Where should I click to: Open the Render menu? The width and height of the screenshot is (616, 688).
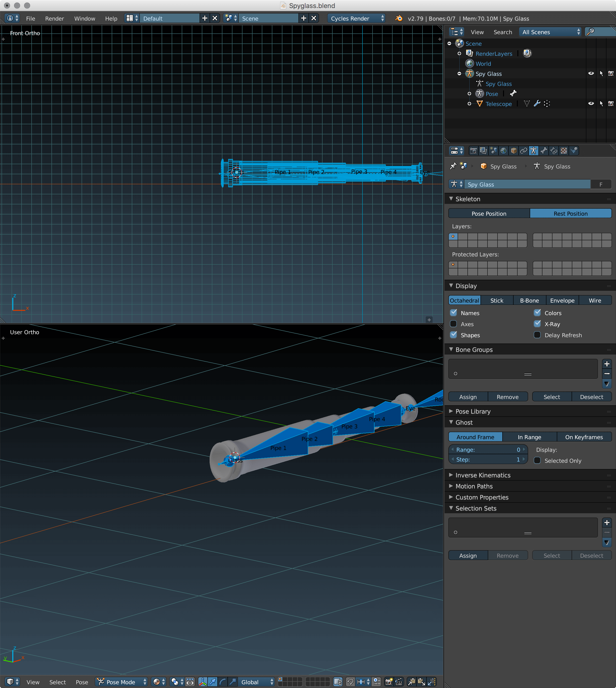pyautogui.click(x=54, y=18)
